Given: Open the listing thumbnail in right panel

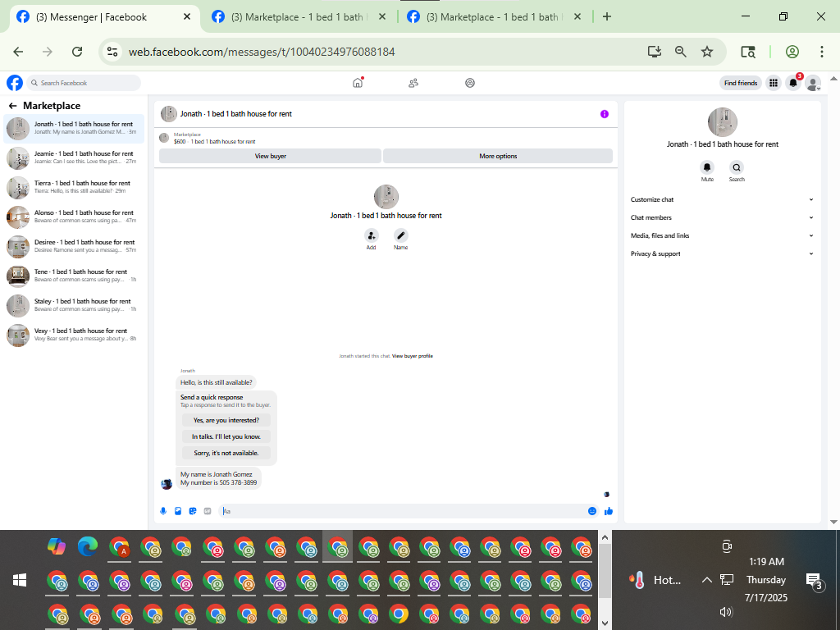Looking at the screenshot, I should 722,122.
